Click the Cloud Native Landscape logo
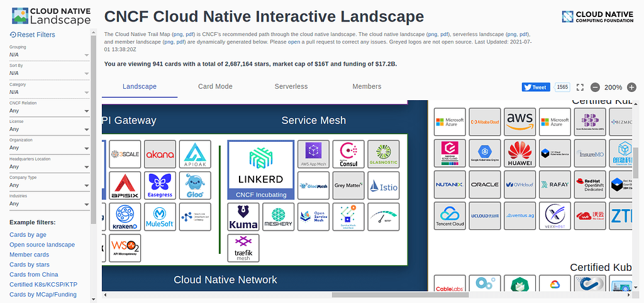Image resolution: width=644 pixels, height=303 pixels. pyautogui.click(x=52, y=16)
